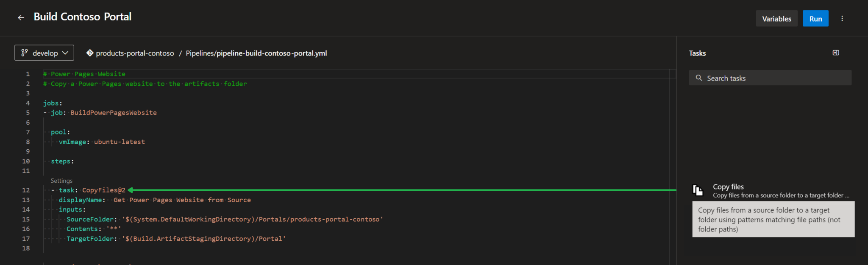Expand the chevron next to develop

tap(66, 53)
